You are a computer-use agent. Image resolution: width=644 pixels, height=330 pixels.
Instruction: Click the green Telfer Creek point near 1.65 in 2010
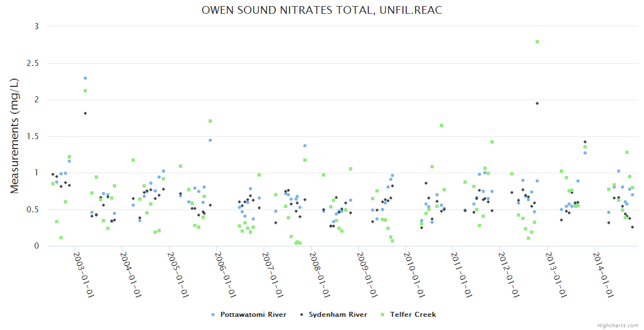pos(441,125)
